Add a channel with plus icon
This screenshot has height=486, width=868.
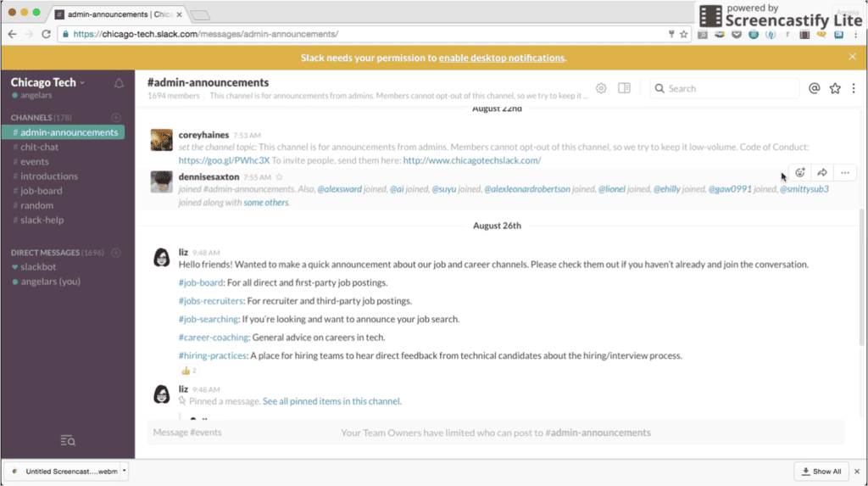[x=116, y=117]
